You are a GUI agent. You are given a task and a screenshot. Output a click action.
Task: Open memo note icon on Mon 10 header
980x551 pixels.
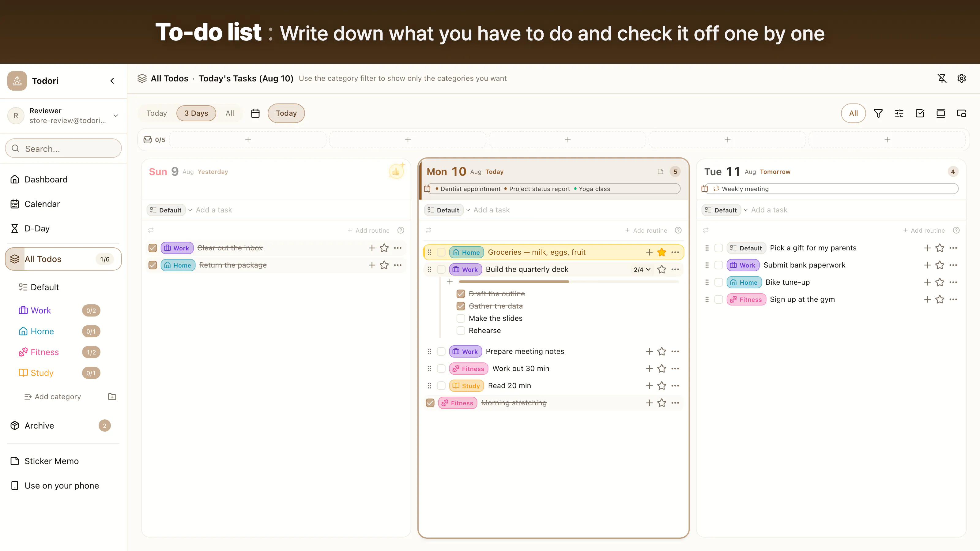click(661, 171)
